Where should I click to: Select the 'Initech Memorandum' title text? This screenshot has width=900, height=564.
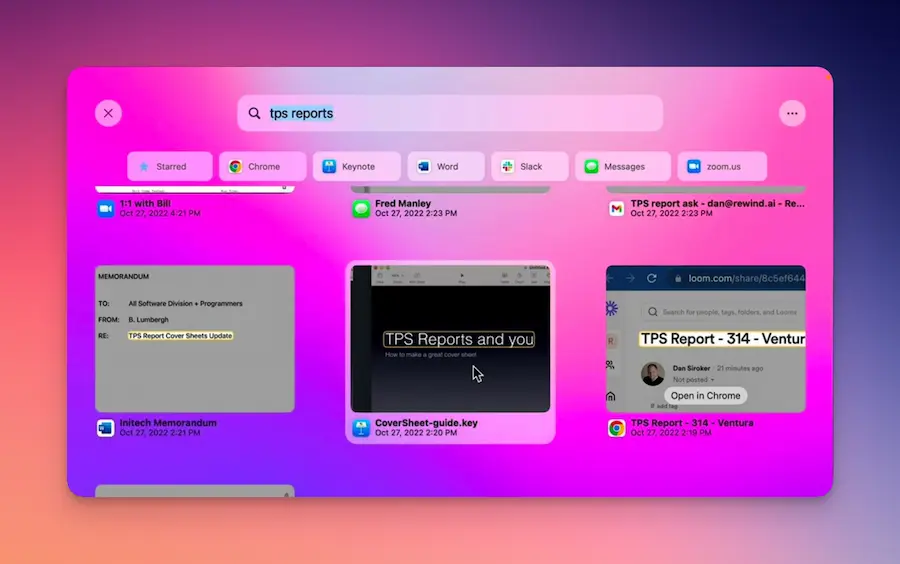pos(168,423)
